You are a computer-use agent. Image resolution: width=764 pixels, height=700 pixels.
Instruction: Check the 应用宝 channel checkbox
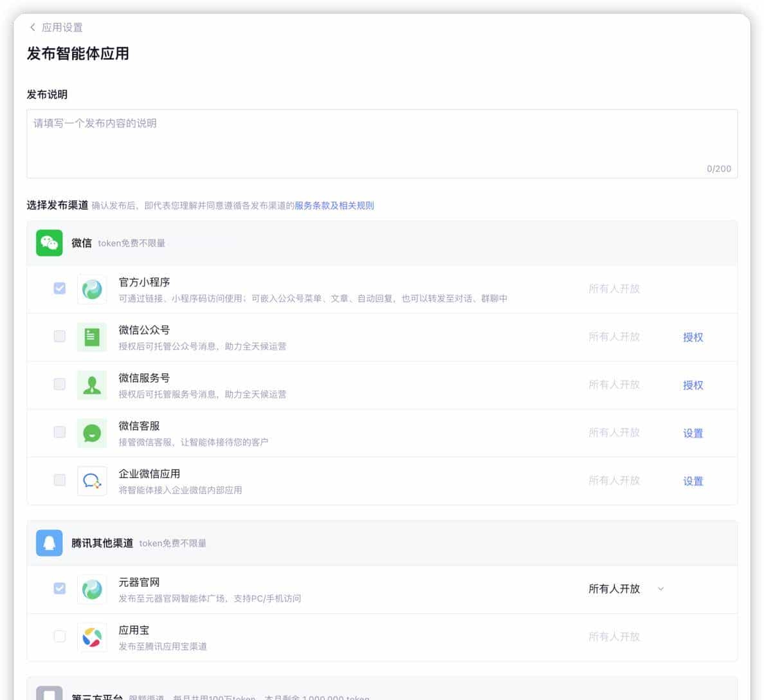pos(59,636)
